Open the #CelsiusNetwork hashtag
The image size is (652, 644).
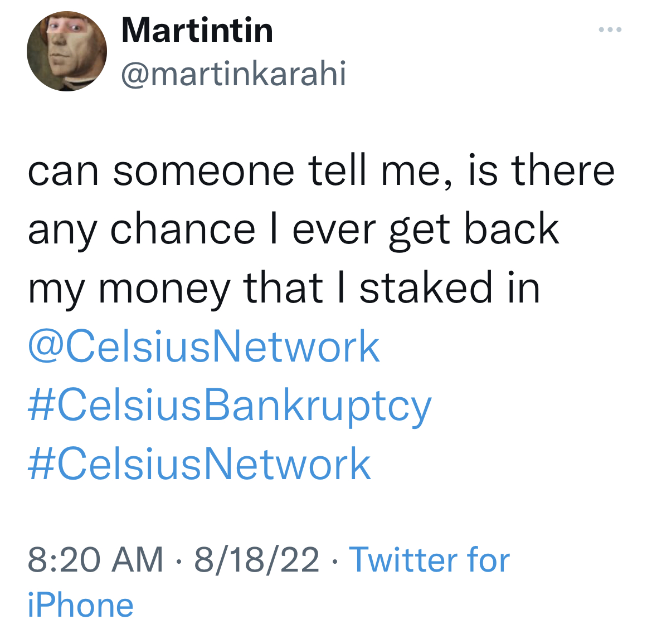(x=200, y=464)
